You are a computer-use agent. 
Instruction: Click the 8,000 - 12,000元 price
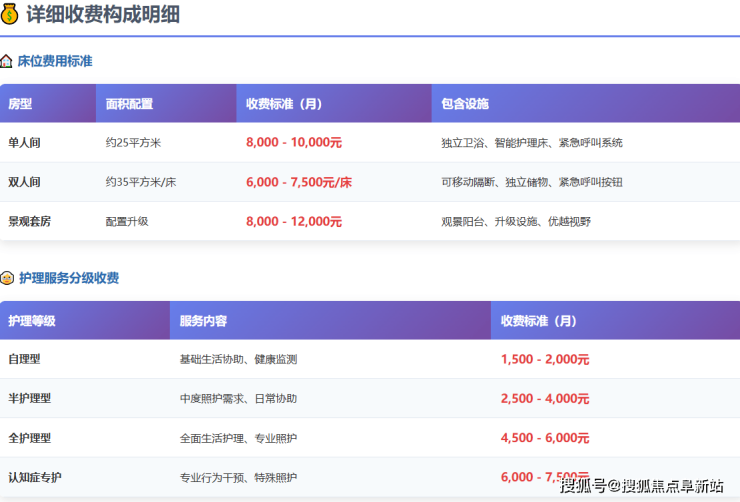click(x=294, y=221)
